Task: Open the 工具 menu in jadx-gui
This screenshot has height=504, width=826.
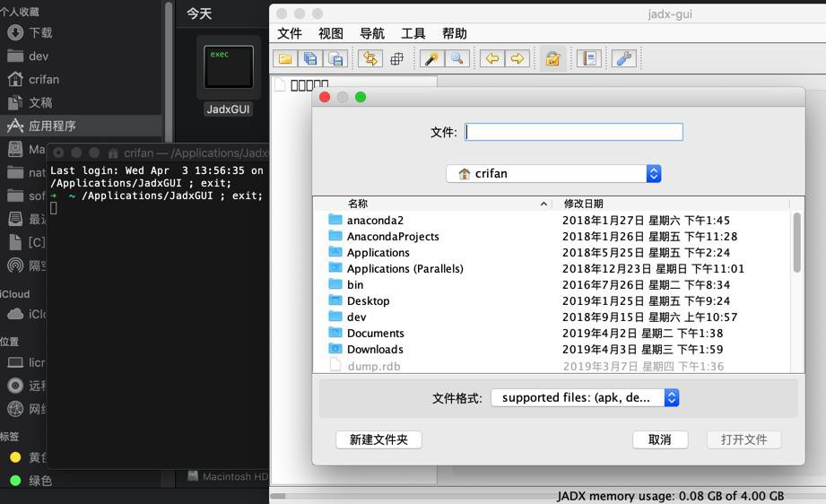Action: pos(413,34)
